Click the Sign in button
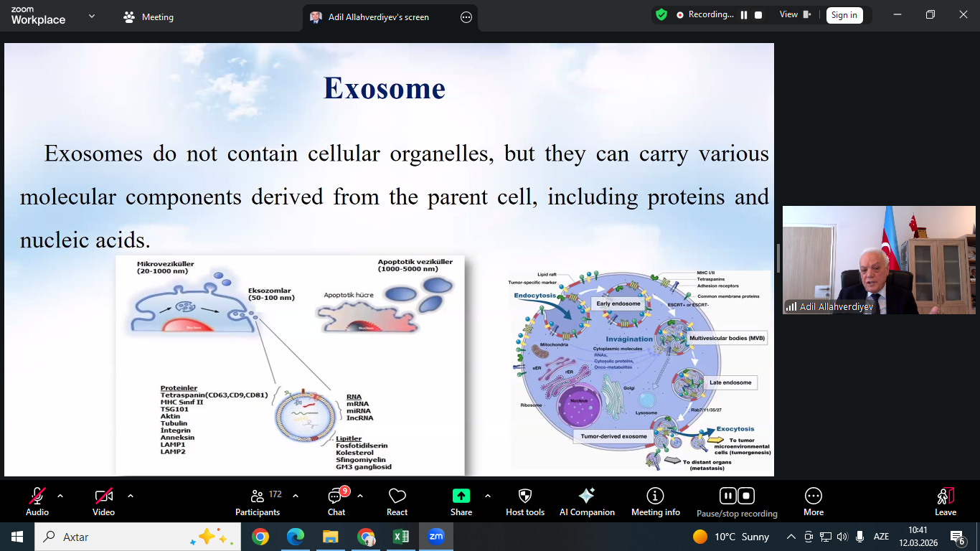The width and height of the screenshot is (980, 551). pyautogui.click(x=844, y=15)
